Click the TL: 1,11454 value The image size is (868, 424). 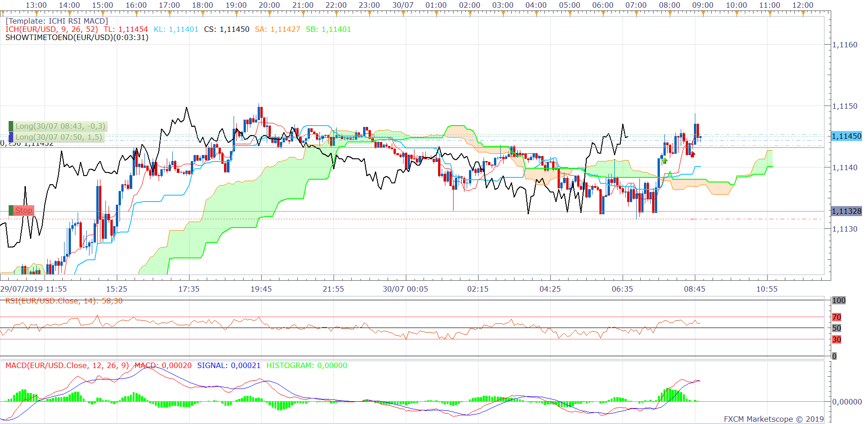point(125,29)
